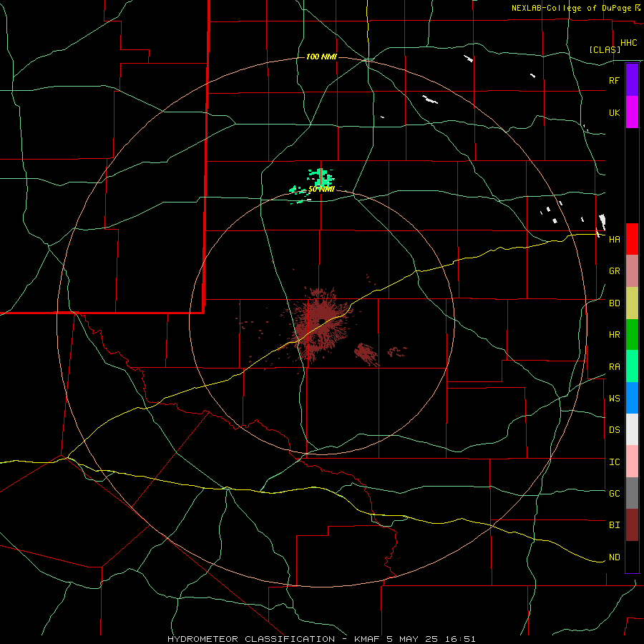The image size is (644, 644).
Task: Click the RA light green legend swatch
Action: coord(632,366)
